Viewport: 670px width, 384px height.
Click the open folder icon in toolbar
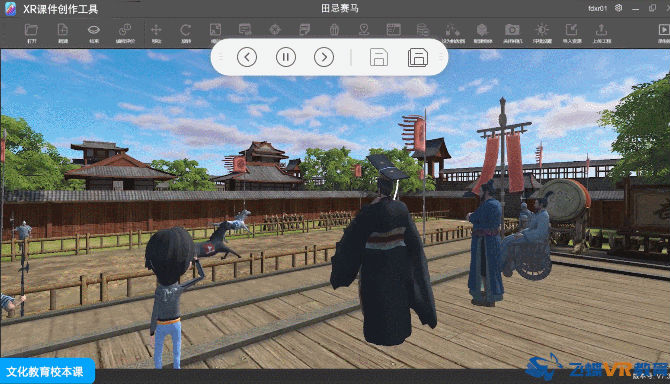[x=31, y=30]
